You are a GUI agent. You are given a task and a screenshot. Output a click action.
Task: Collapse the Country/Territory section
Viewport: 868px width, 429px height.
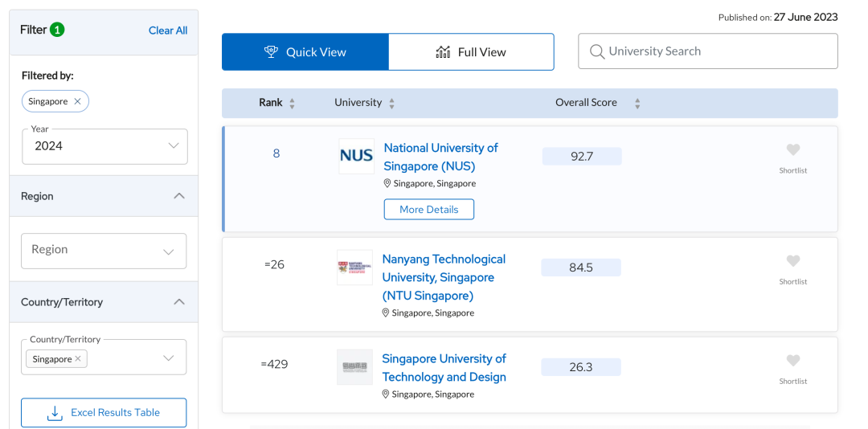point(178,302)
